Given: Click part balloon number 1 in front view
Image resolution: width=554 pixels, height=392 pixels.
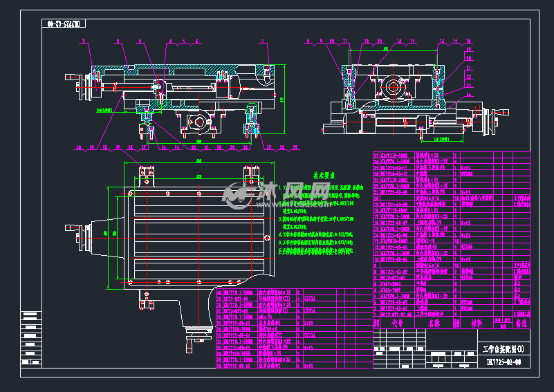Looking at the screenshot, I should (x=84, y=42).
